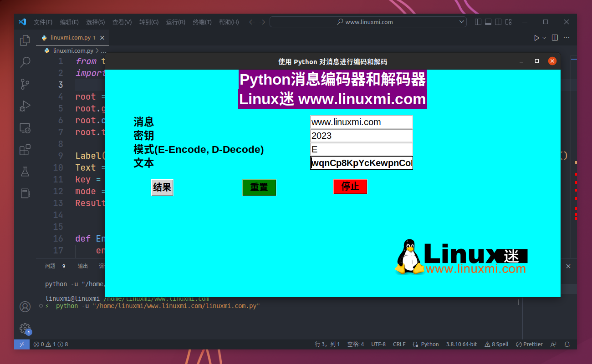Viewport: 592px width, 364px height.
Task: Toggle the bottom panel layout button
Action: [x=488, y=22]
